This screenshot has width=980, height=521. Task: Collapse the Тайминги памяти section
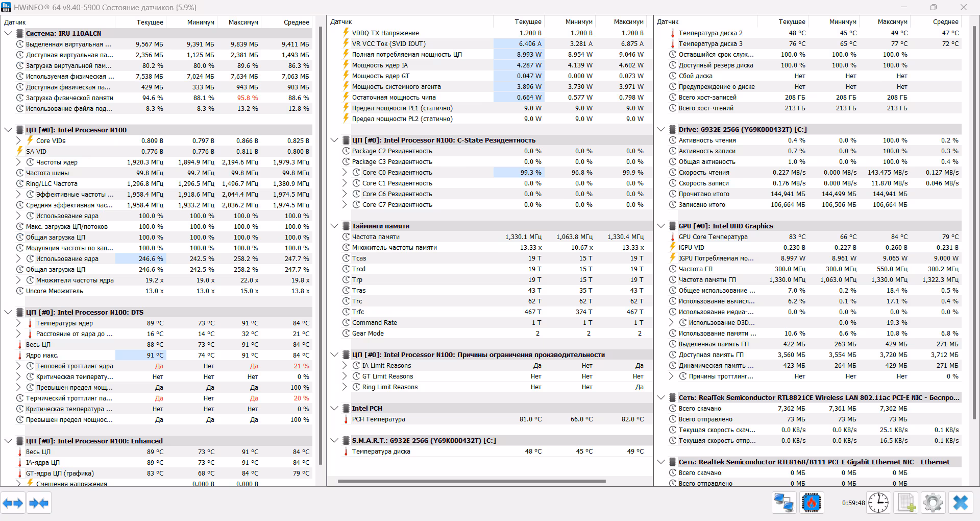tap(334, 226)
